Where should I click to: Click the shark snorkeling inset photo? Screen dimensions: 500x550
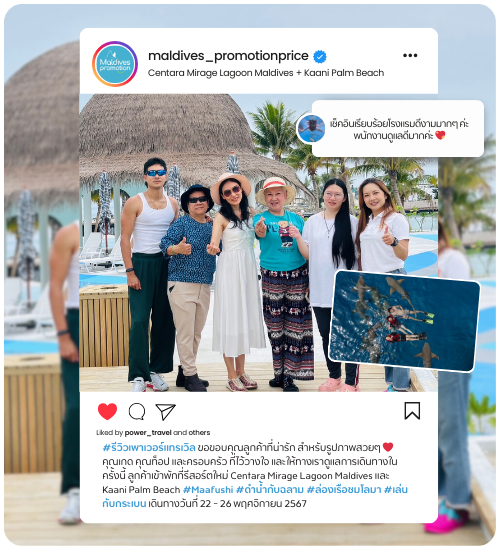click(x=404, y=321)
